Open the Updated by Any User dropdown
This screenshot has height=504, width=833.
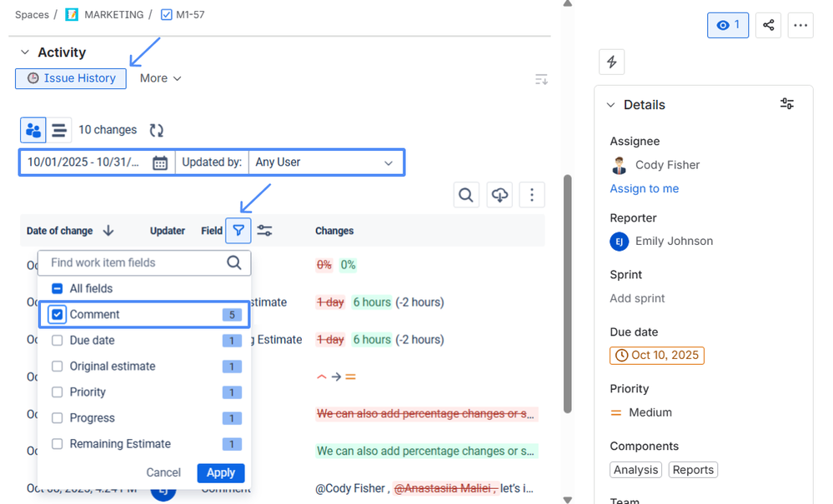(324, 162)
